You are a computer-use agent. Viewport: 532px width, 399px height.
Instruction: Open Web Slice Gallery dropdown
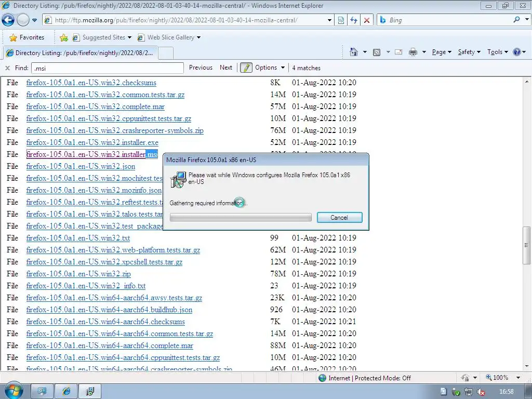pos(169,37)
